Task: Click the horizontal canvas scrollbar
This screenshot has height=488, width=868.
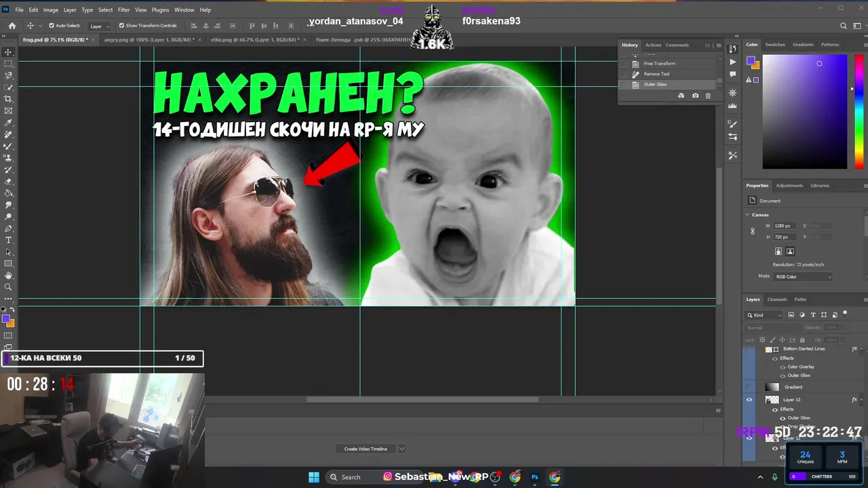Action: coord(422,399)
